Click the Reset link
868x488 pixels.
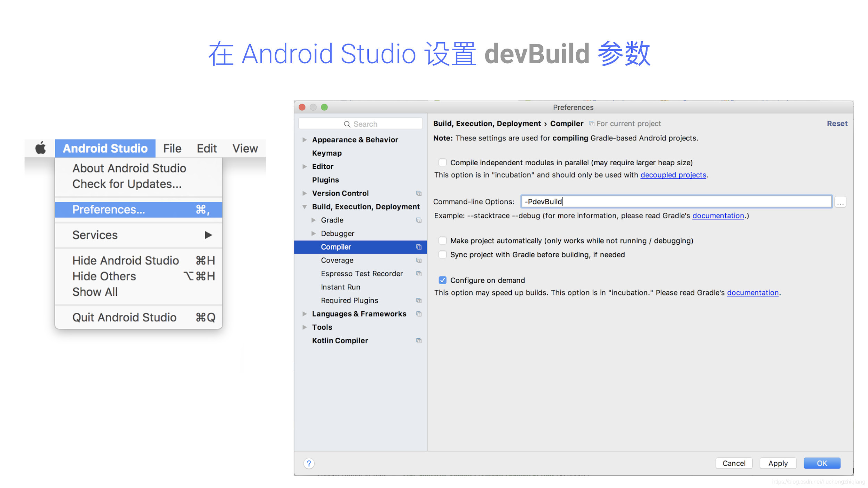click(837, 124)
